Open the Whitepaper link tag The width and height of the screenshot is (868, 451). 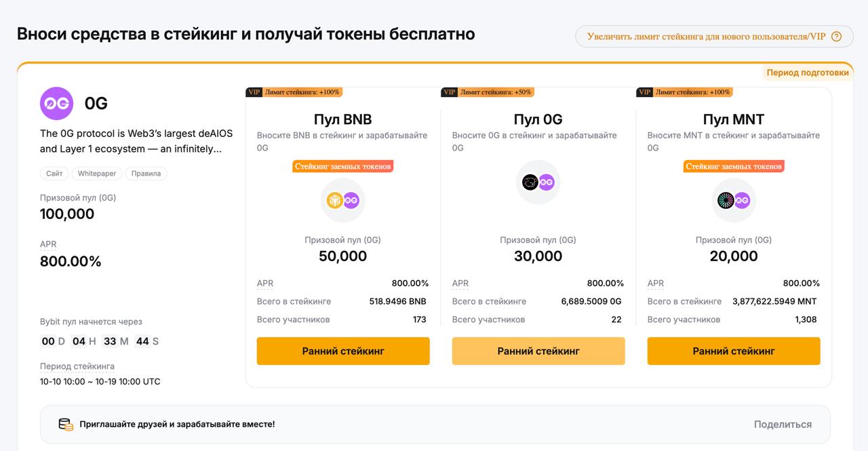[x=97, y=174]
